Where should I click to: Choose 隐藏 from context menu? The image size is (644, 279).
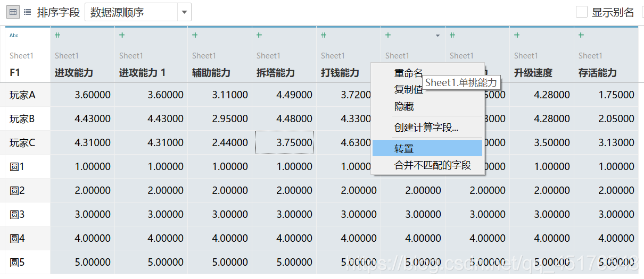tap(404, 106)
